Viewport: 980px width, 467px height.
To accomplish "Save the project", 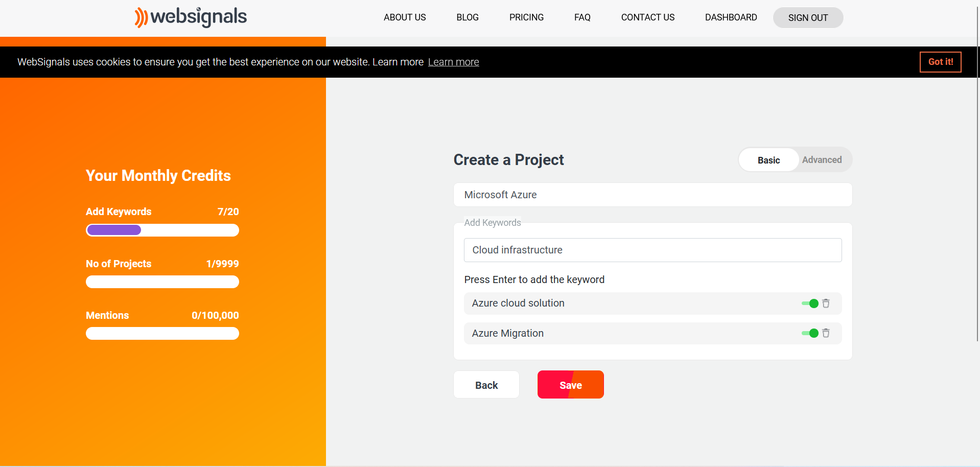I will point(570,385).
